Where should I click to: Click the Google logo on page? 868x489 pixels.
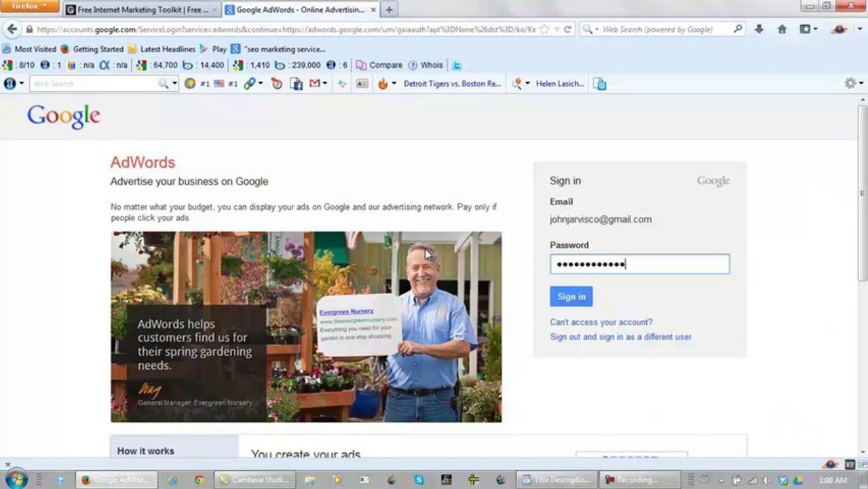[64, 117]
